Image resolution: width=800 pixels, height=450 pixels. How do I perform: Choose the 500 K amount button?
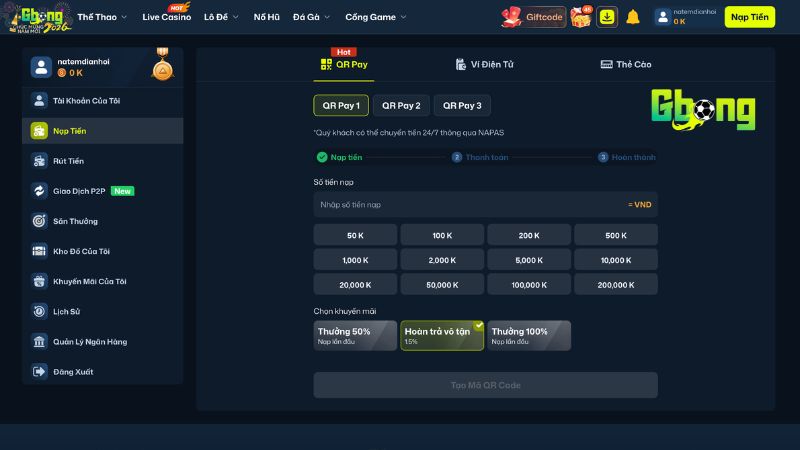pos(615,235)
